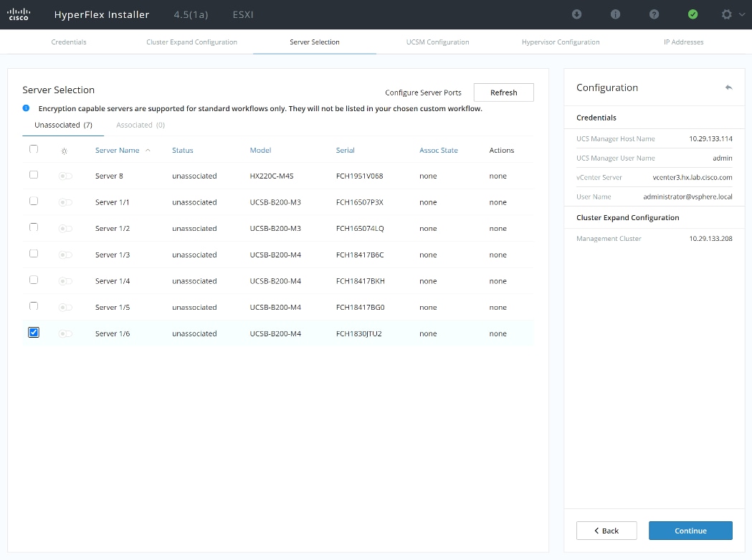Screen dimensions: 752x560
Task: Toggle locator LED for Server 8
Action: point(65,176)
